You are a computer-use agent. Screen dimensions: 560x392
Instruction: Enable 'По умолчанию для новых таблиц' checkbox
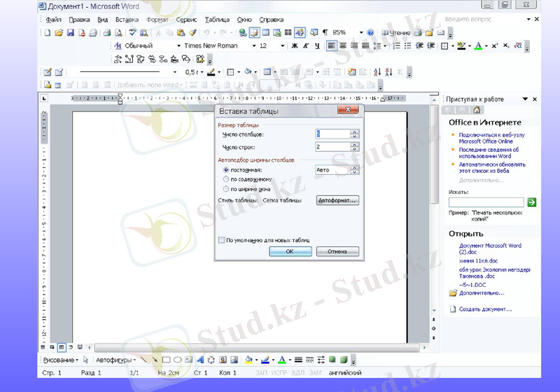[x=222, y=239]
